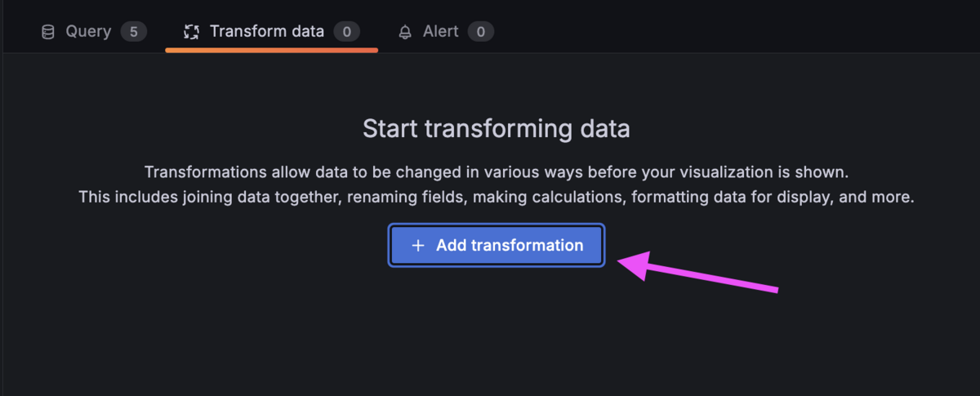The image size is (980, 396).
Task: Click the query count badge showing 5
Action: [x=134, y=32]
